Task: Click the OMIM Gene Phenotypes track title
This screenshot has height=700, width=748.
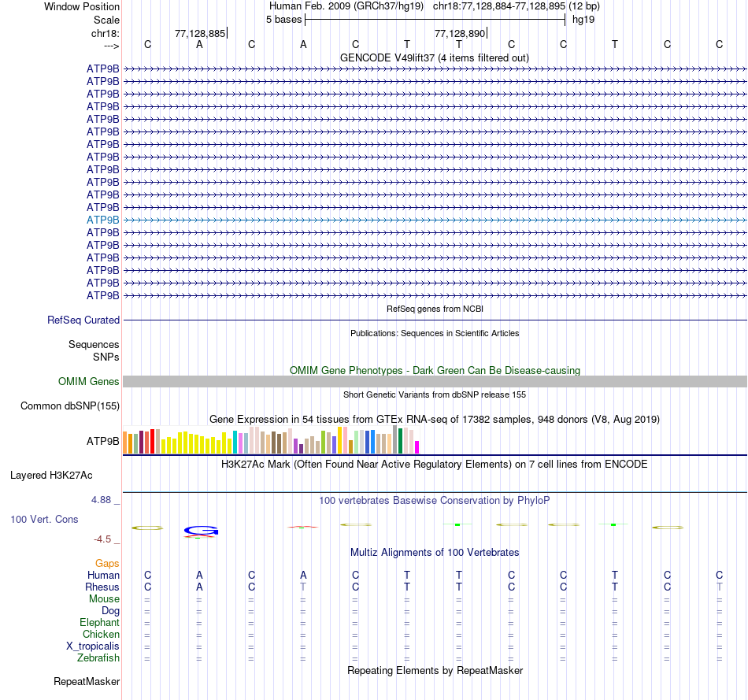Action: 435,370
